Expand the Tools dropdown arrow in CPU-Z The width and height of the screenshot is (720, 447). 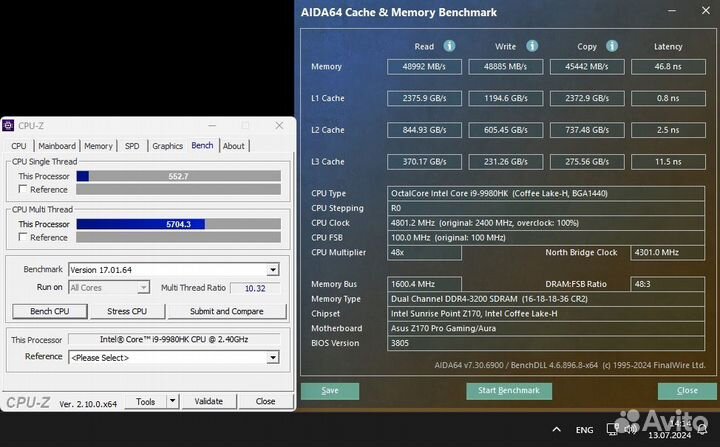point(172,401)
